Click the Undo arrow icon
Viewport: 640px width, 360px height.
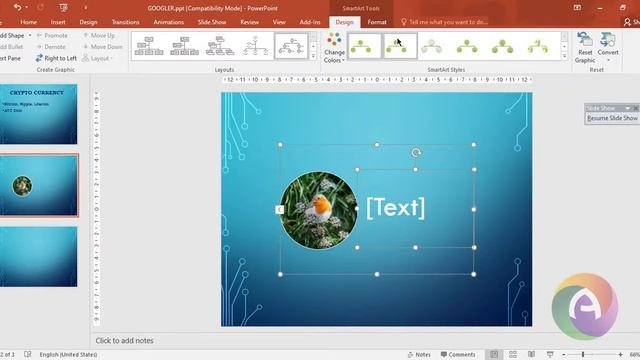point(17,7)
